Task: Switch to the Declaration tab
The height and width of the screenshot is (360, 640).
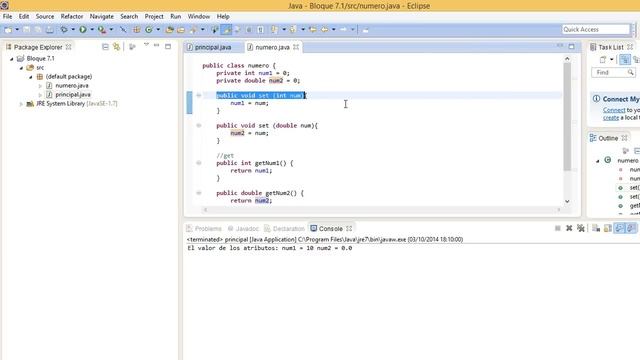Action: 284,229
